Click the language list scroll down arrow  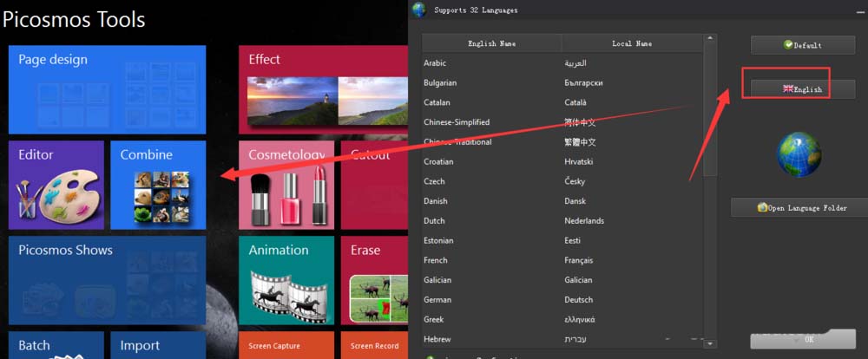710,344
